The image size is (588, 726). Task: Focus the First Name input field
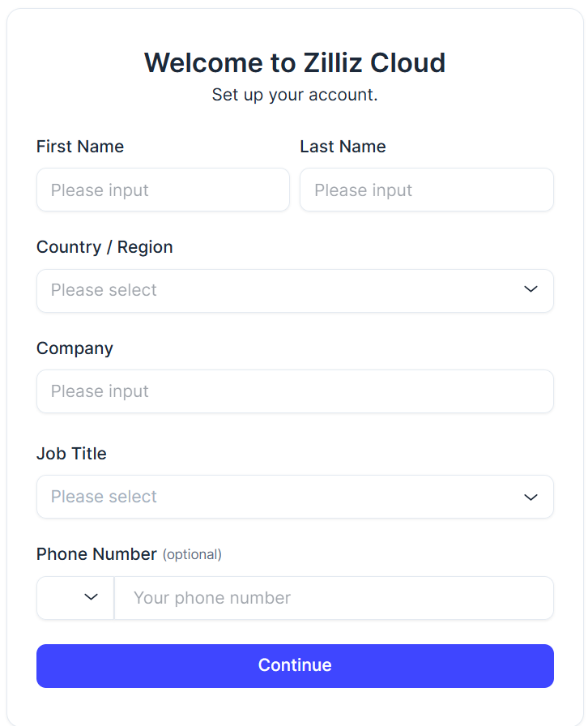click(x=163, y=190)
